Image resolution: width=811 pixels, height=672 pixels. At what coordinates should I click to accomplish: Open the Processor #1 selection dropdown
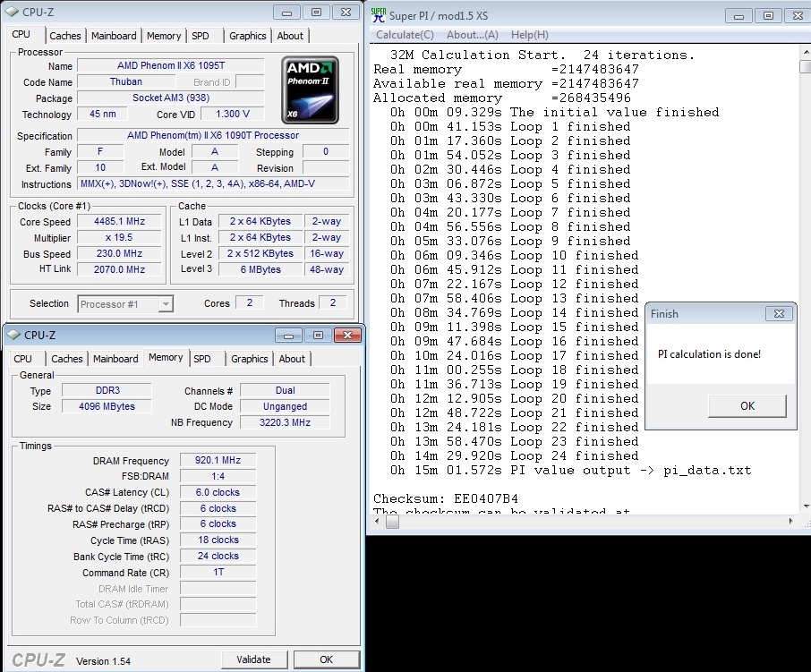(x=165, y=304)
